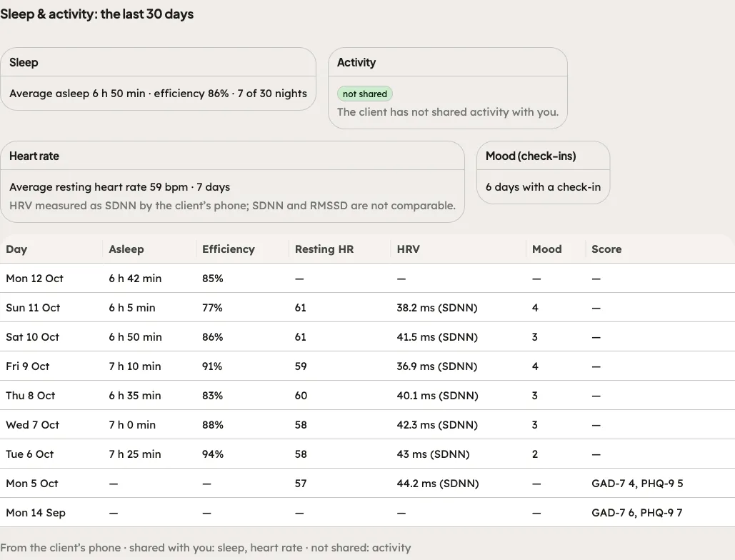The width and height of the screenshot is (735, 560).
Task: Click the Mood (check-ins) card heading
Action: [531, 156]
